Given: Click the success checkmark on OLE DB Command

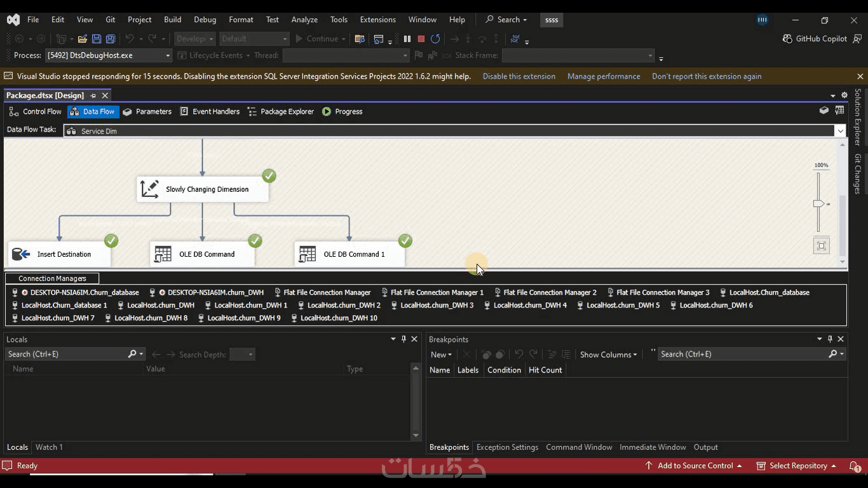Looking at the screenshot, I should (255, 241).
